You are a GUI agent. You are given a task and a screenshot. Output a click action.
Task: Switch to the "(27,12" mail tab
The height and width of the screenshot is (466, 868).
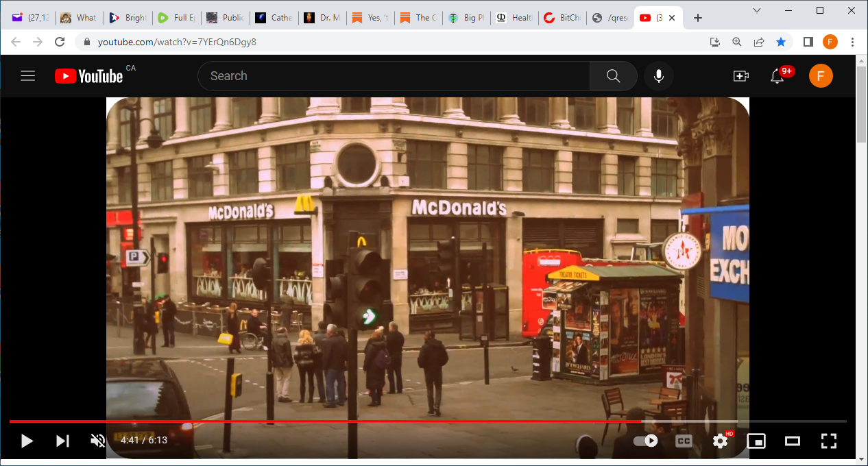pyautogui.click(x=31, y=18)
